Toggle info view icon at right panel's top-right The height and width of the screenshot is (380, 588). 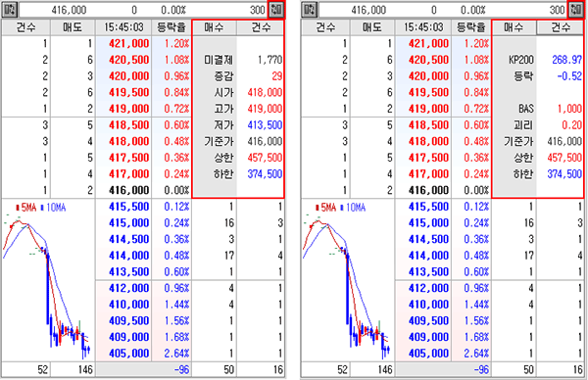tap(576, 10)
